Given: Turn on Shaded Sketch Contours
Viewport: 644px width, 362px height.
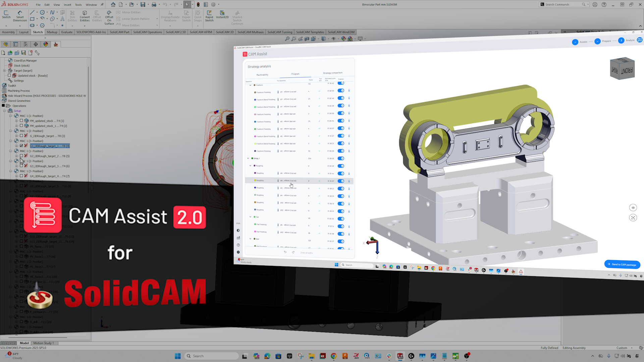Looking at the screenshot, I should pyautogui.click(x=237, y=17).
